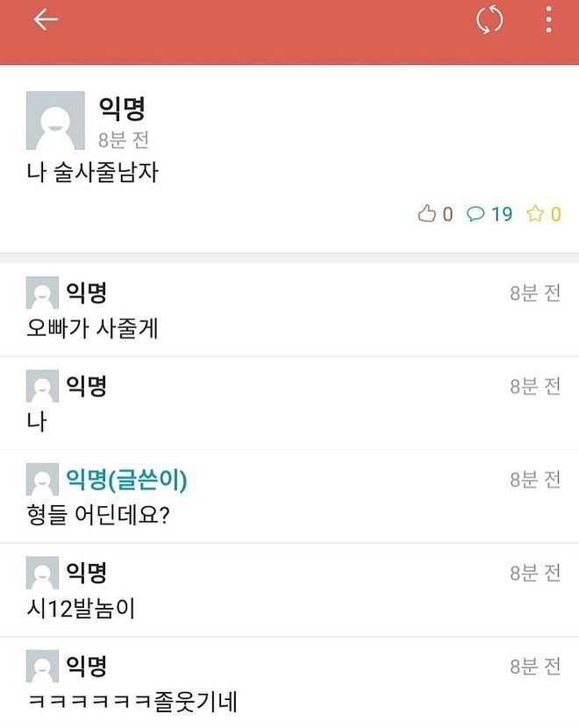
Task: Tap the comment '형들 어딘데요?'
Action: (98, 515)
